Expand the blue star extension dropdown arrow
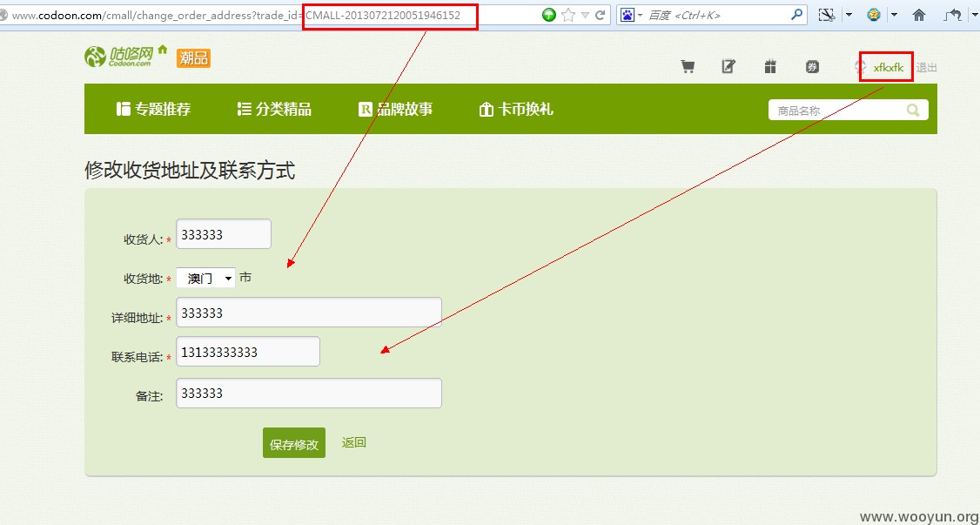Image resolution: width=980 pixels, height=525 pixels. (895, 15)
